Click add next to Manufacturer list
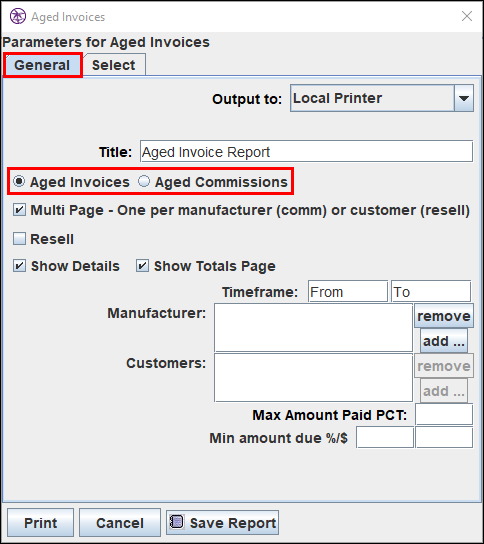 point(444,341)
